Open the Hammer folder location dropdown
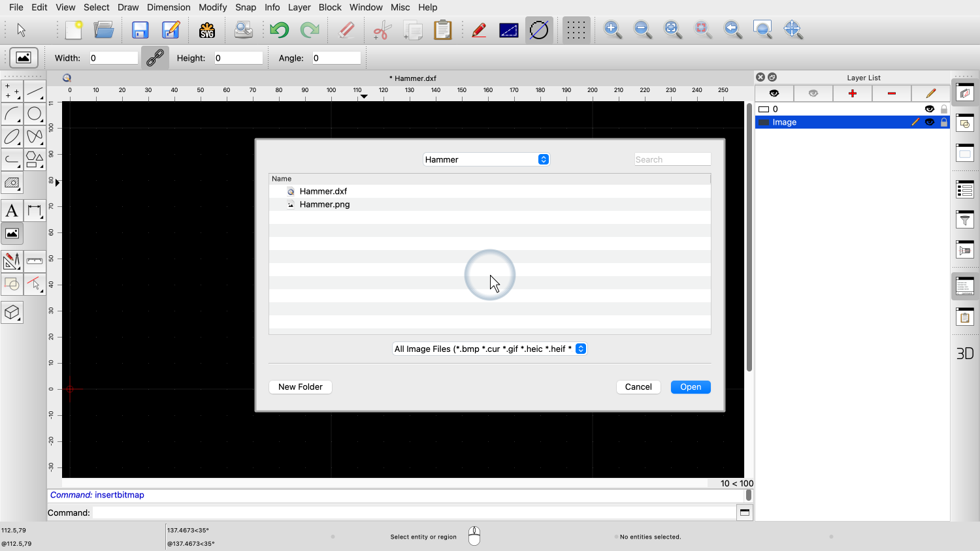 point(486,159)
